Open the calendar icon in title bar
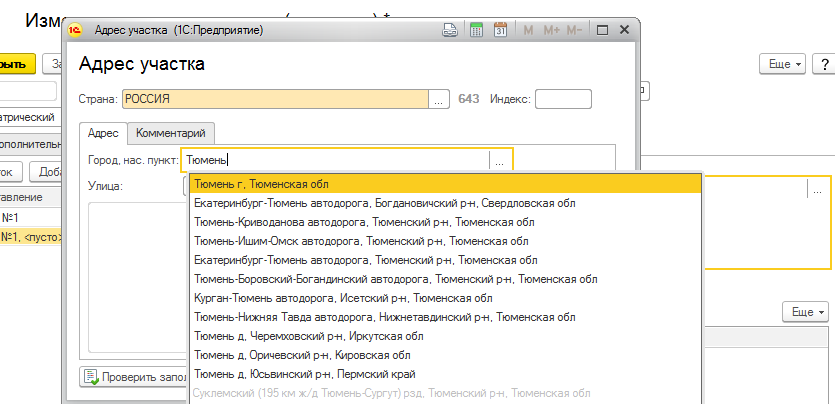835x404 pixels. click(x=502, y=31)
